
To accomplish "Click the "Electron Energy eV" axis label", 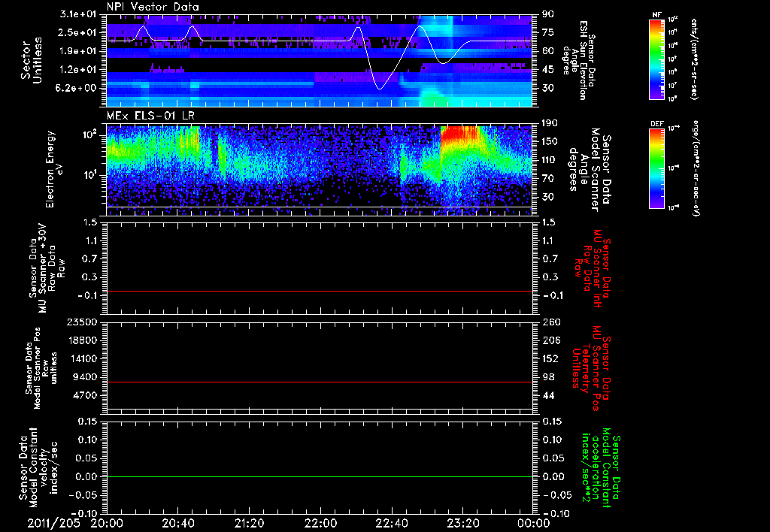I will coord(56,169).
